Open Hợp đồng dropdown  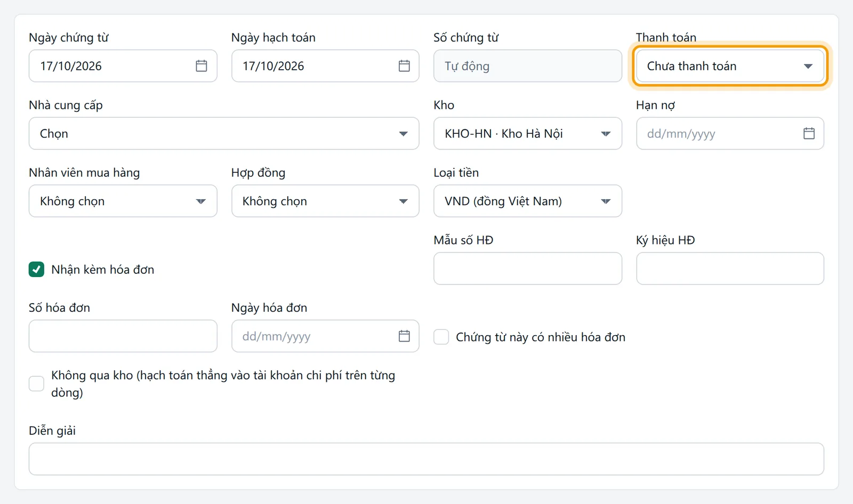tap(325, 201)
